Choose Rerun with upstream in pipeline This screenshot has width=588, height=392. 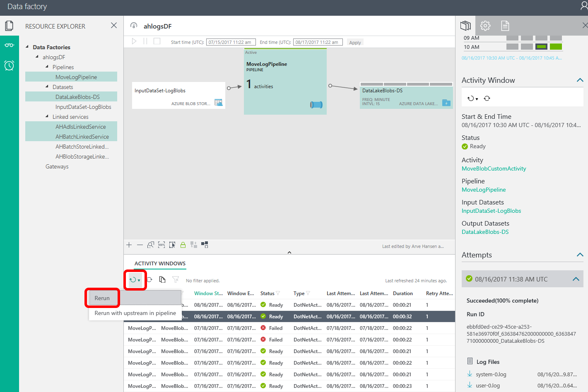click(x=135, y=313)
